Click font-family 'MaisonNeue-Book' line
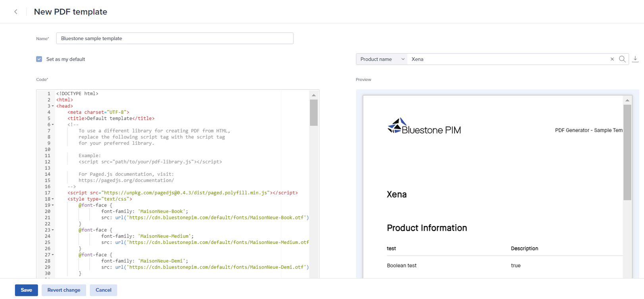This screenshot has width=644, height=299. click(144, 211)
